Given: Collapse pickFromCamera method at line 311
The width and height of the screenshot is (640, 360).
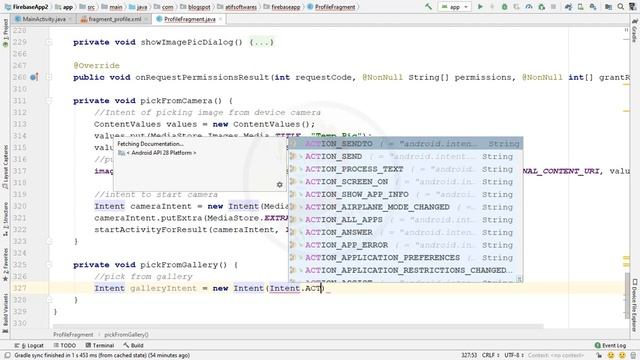Looking at the screenshot, I should click(49, 100).
